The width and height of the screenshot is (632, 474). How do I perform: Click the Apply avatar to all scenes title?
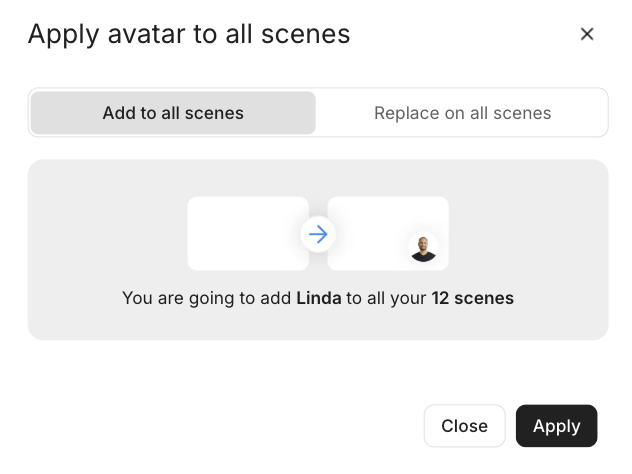[189, 34]
